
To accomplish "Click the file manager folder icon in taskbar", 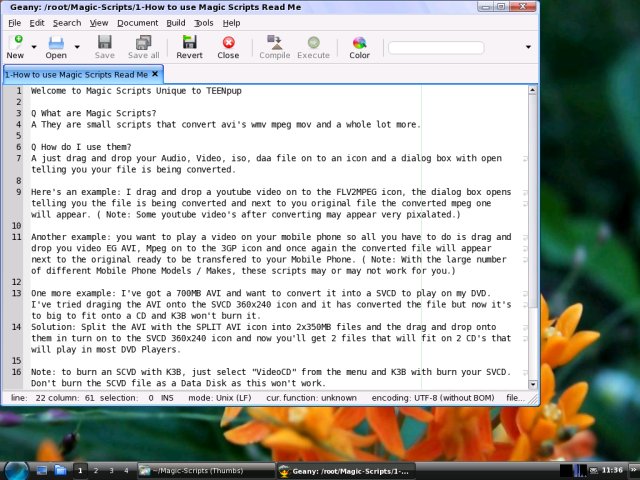I will (x=60, y=471).
